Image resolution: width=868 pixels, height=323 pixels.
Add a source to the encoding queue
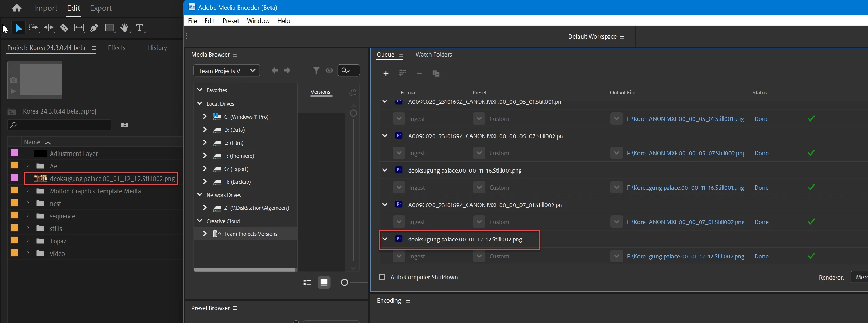[x=385, y=74]
